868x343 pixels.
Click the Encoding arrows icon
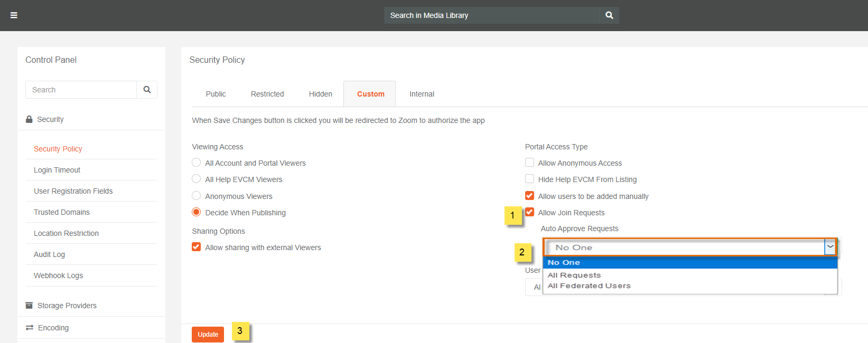(x=30, y=328)
